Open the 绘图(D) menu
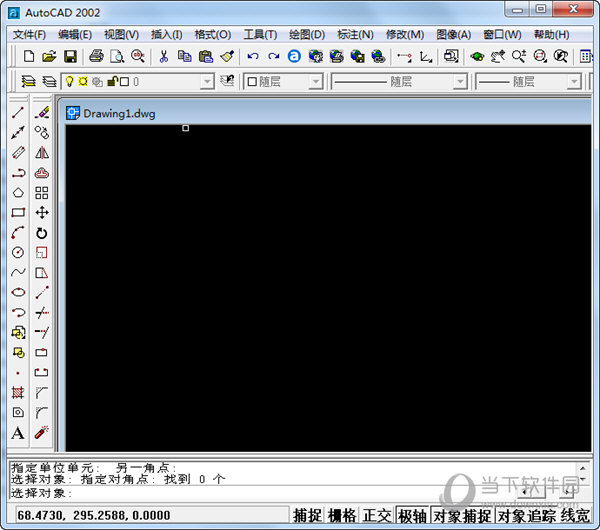The height and width of the screenshot is (530, 600). (307, 35)
